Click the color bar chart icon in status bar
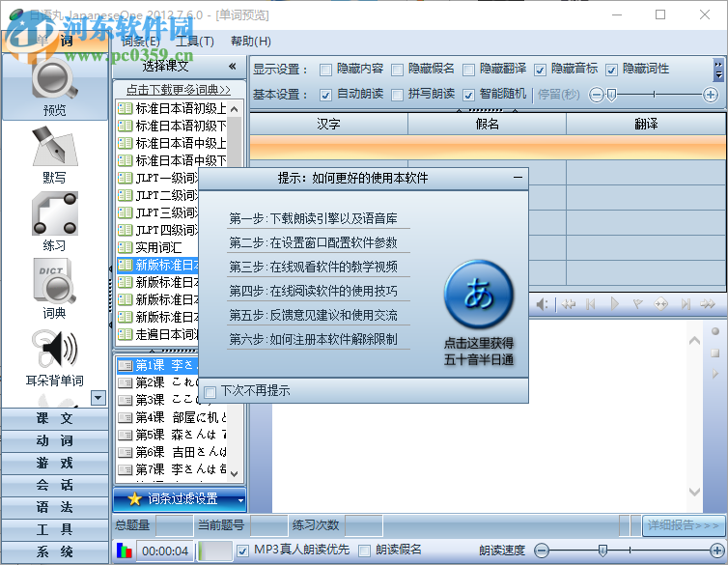The width and height of the screenshot is (728, 565). [x=124, y=551]
